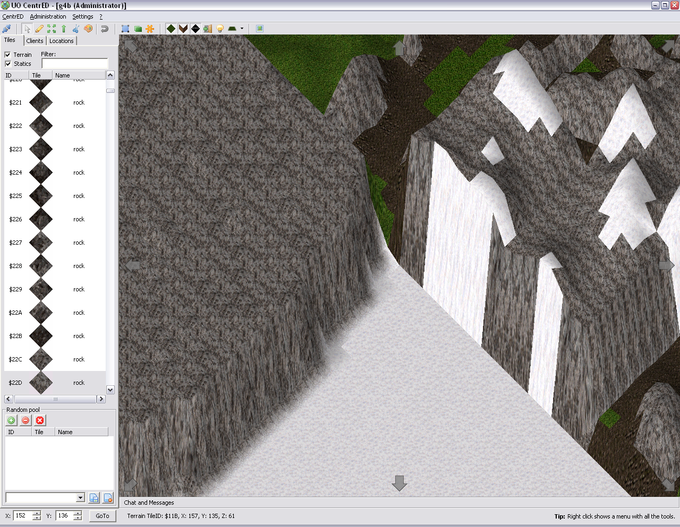Click the undo arrow in toolbar
The height and width of the screenshot is (527, 680).
103,29
